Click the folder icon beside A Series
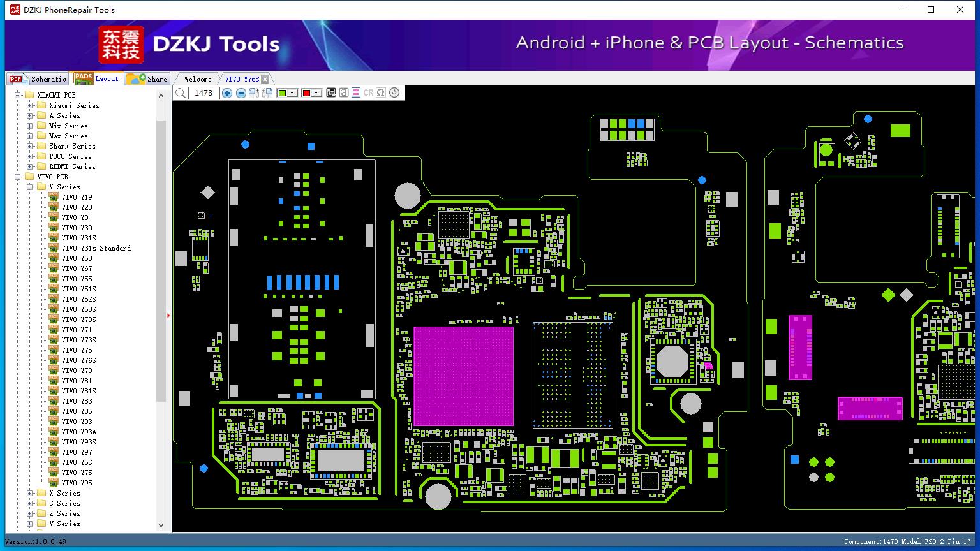 (41, 115)
